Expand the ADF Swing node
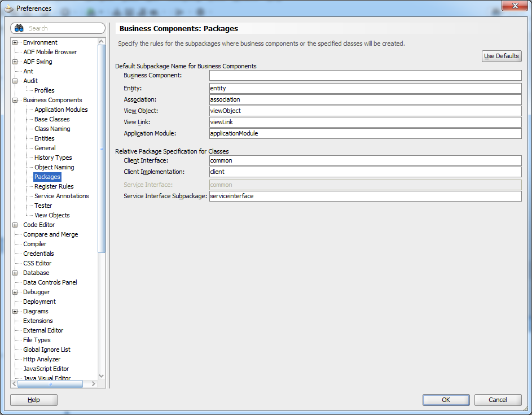The width and height of the screenshot is (532, 415). pyautogui.click(x=14, y=61)
